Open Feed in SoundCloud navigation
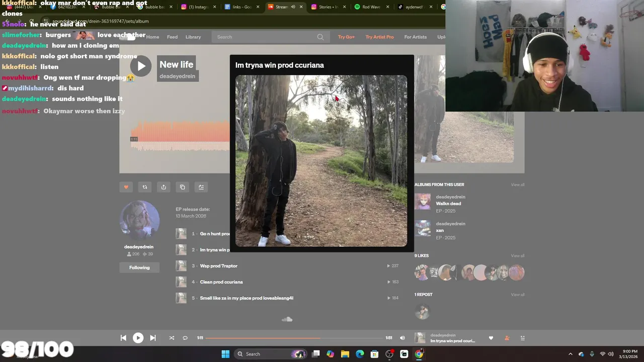Viewport: 644px width, 362px height. (172, 37)
